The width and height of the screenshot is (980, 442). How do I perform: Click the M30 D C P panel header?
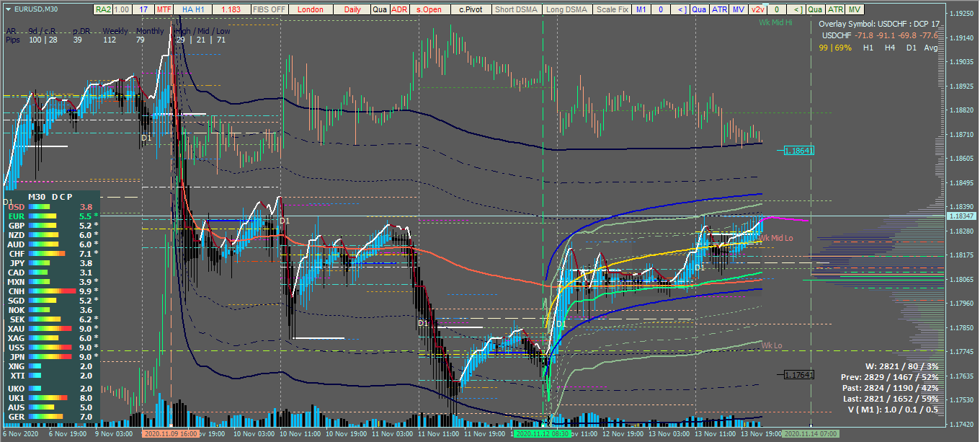(x=50, y=196)
